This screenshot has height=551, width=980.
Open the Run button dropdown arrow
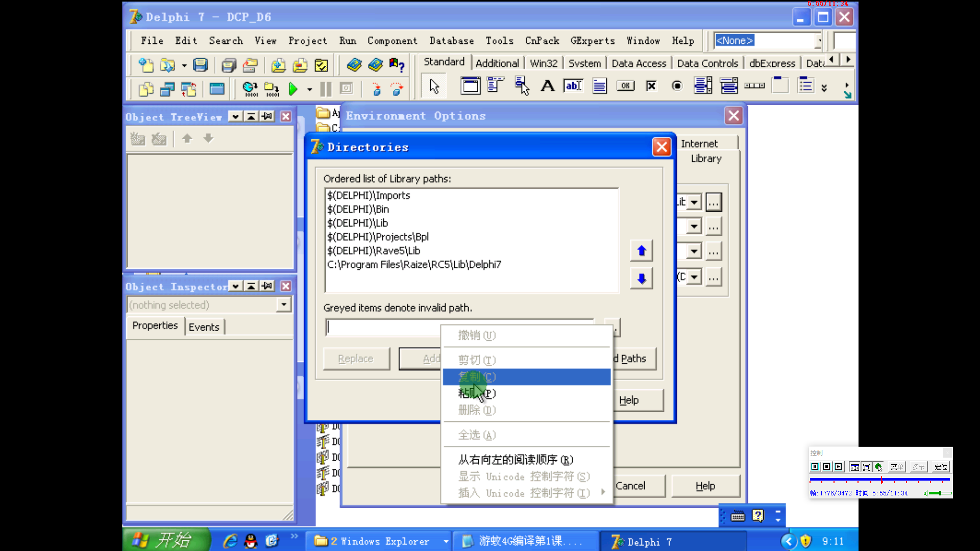pos(310,90)
